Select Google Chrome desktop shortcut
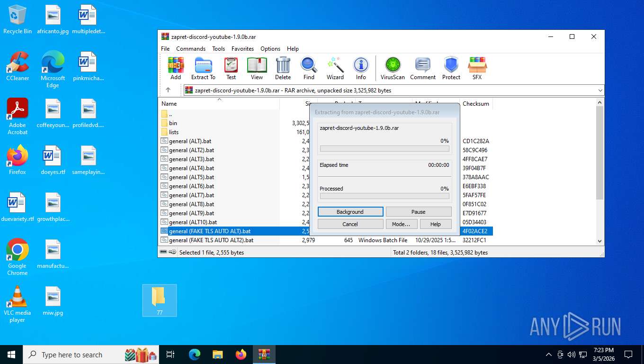This screenshot has height=364, width=644. pos(18,257)
